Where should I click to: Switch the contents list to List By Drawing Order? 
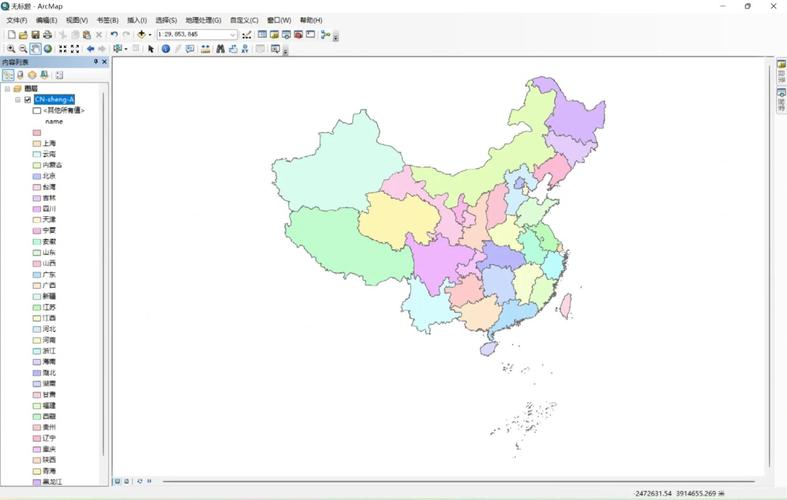tap(8, 75)
